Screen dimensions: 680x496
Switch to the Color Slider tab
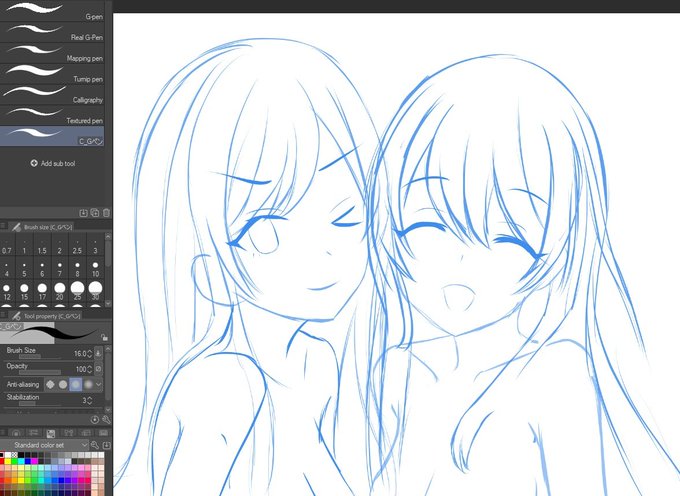[x=33, y=433]
